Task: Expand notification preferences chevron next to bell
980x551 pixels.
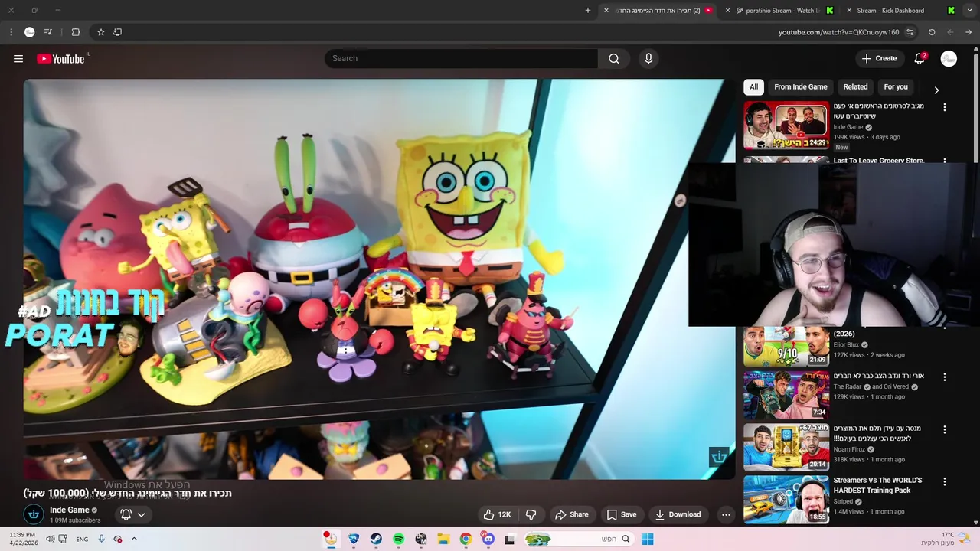Action: click(141, 514)
